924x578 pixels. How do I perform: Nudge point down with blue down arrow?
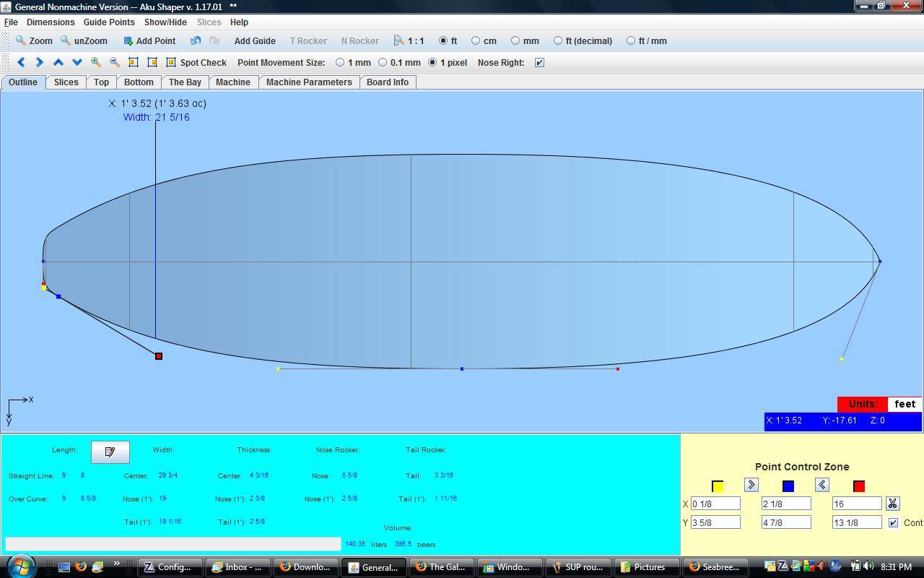(77, 63)
